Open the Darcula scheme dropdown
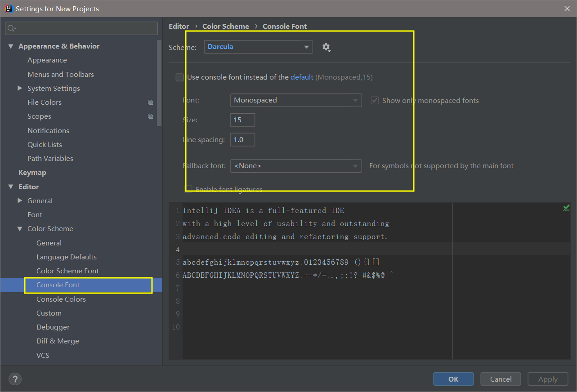The image size is (577, 392). click(x=258, y=47)
